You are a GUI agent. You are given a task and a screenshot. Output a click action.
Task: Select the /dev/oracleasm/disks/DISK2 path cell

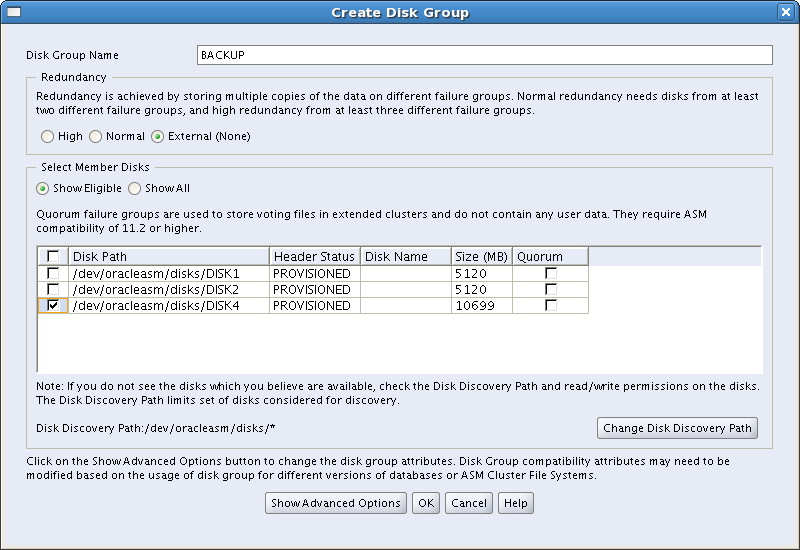[169, 289]
